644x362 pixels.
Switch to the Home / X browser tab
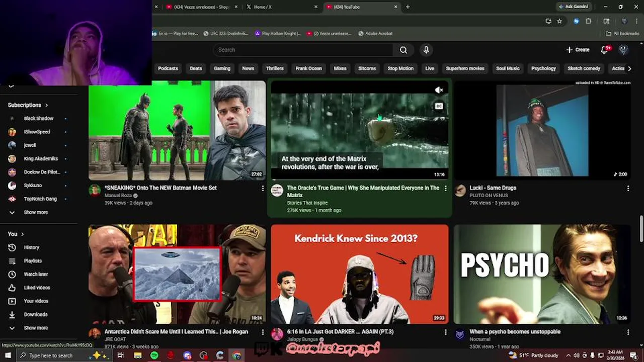282,7
